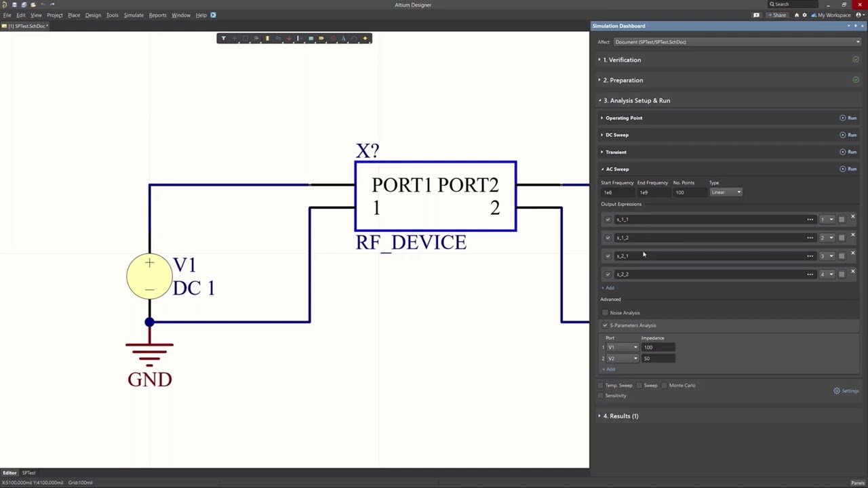Viewport: 868px width, 488px height.
Task: Click the color swatch for s_2_1
Action: [x=842, y=256]
